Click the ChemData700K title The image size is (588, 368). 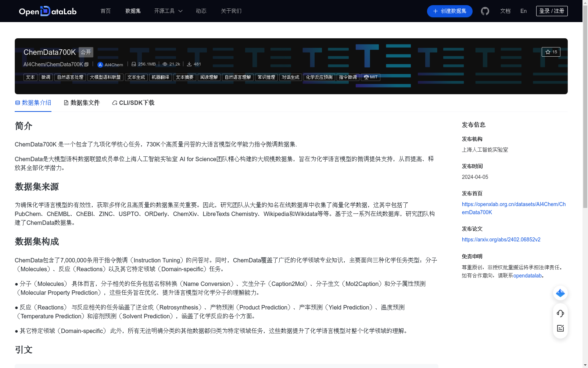(50, 52)
